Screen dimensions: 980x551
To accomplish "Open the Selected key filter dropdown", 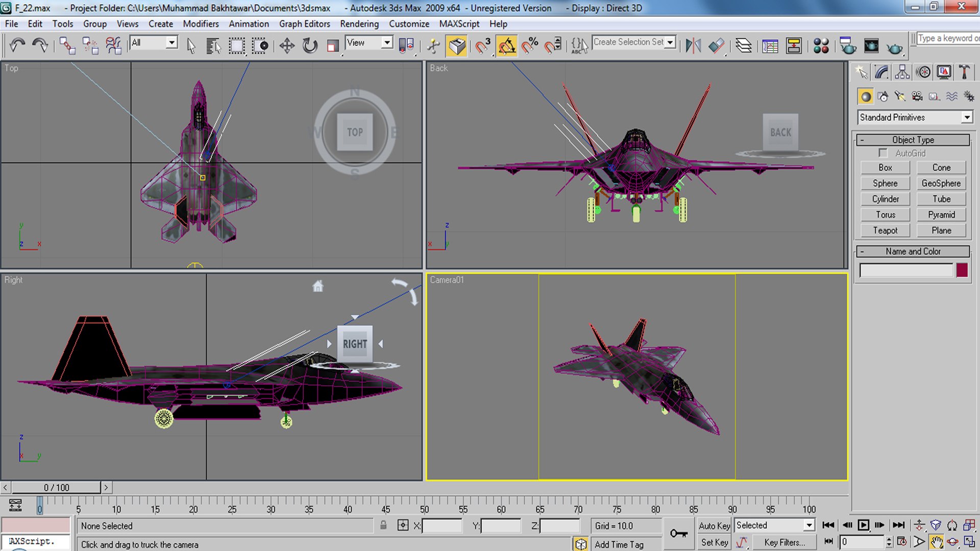I will click(x=774, y=525).
